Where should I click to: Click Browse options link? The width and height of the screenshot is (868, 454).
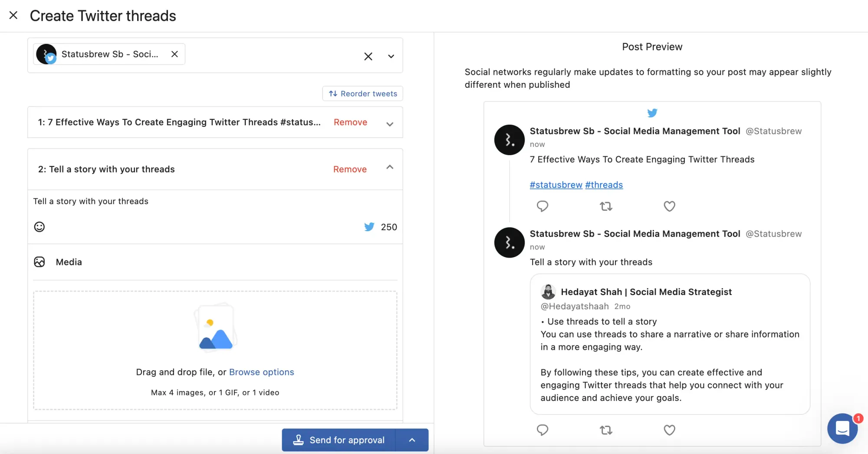[261, 372]
